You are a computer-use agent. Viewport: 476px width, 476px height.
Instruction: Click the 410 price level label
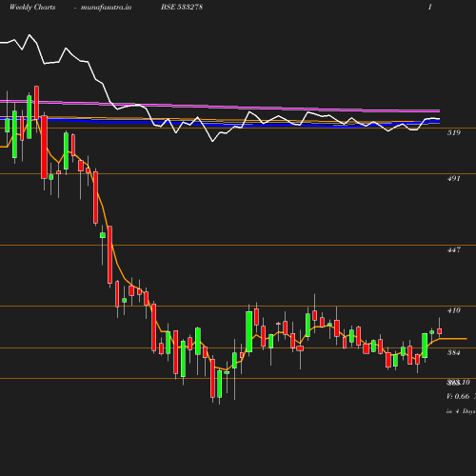[x=454, y=310]
